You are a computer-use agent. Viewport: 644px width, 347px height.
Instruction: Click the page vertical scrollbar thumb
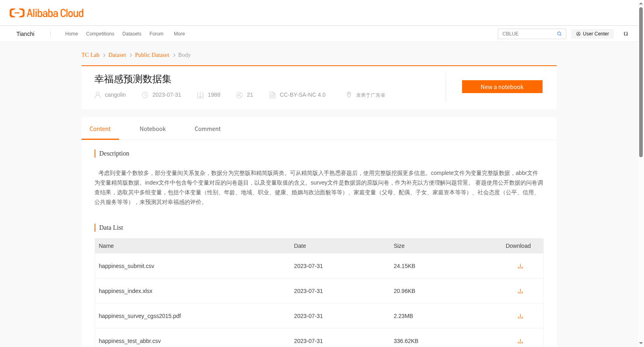[641, 83]
